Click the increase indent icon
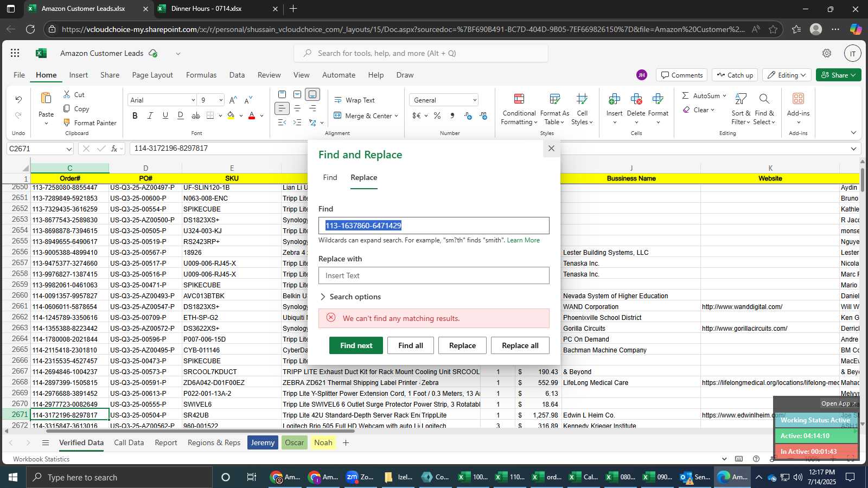The width and height of the screenshot is (868, 488). (x=297, y=123)
